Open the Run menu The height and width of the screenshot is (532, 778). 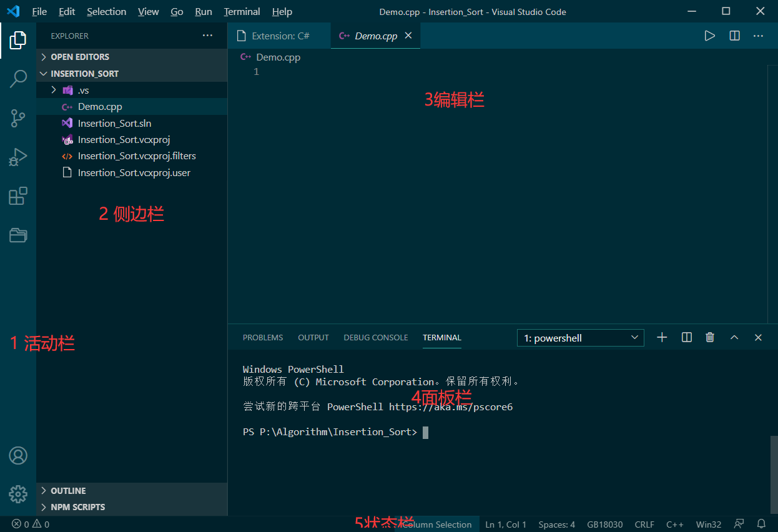tap(204, 11)
